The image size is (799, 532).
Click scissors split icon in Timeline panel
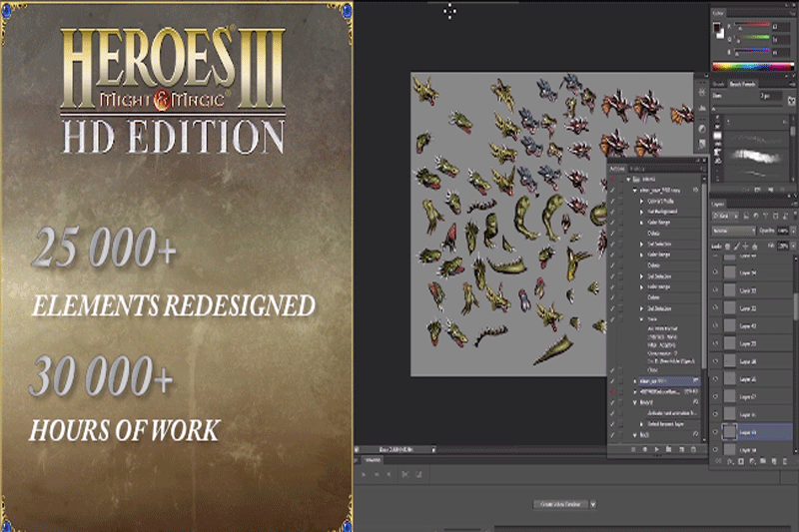(405, 474)
